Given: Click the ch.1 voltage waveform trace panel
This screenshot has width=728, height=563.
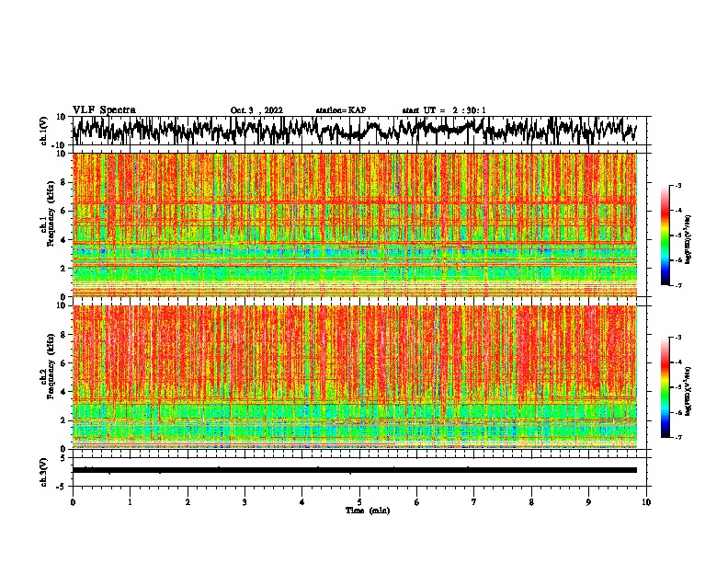Looking at the screenshot, I should point(359,131).
